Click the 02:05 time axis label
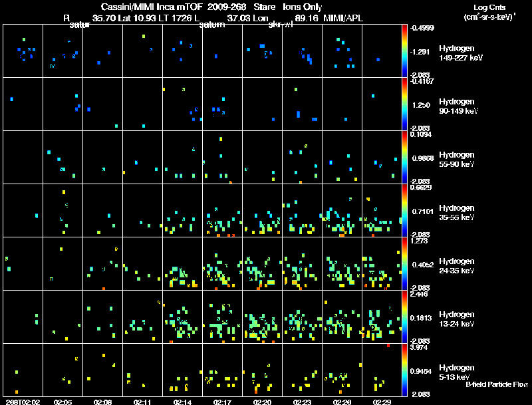 tap(63, 402)
